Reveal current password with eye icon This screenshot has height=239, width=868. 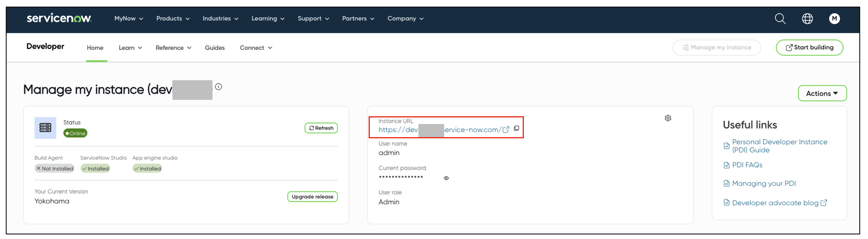click(x=446, y=178)
